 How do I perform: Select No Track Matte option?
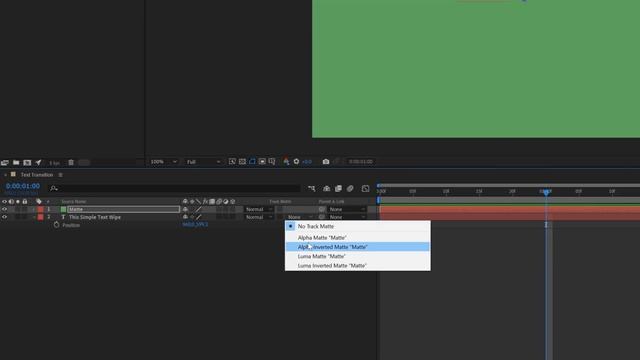pyautogui.click(x=358, y=226)
